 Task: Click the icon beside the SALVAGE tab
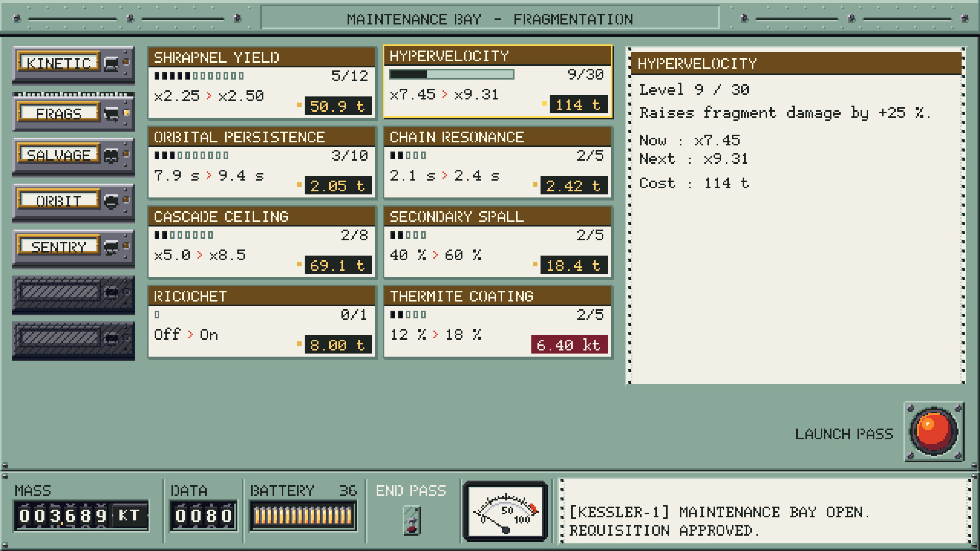111,156
